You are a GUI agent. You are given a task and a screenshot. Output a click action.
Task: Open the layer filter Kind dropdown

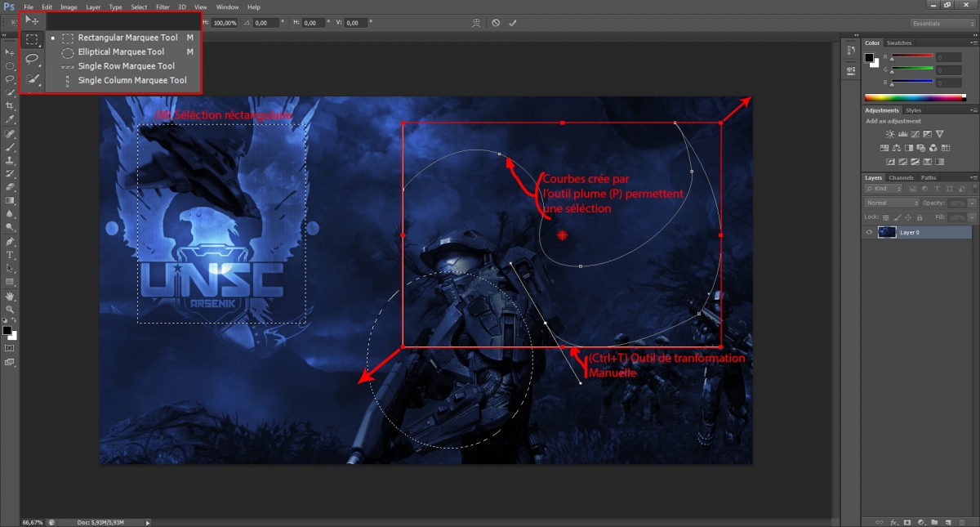click(x=884, y=189)
